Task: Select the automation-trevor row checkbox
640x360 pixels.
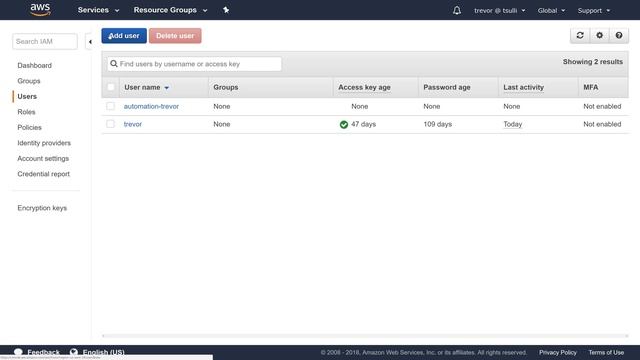Action: tap(111, 106)
